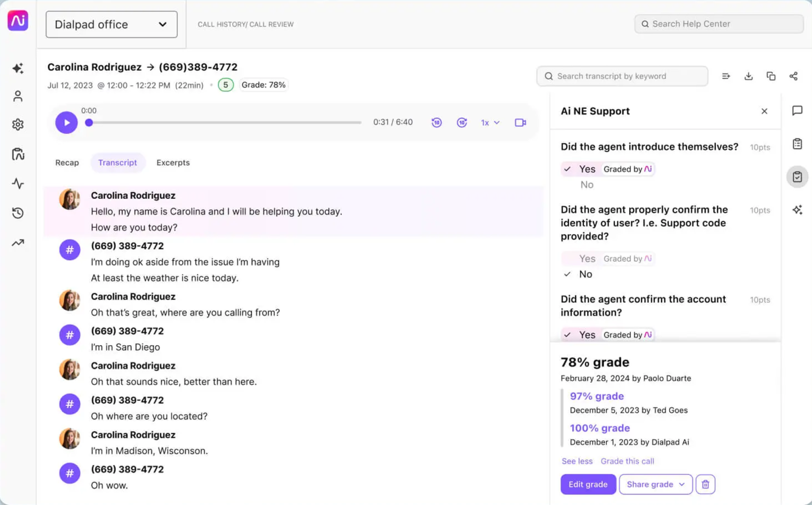Click the transcript list options icon
Image resolution: width=812 pixels, height=505 pixels.
tap(726, 76)
